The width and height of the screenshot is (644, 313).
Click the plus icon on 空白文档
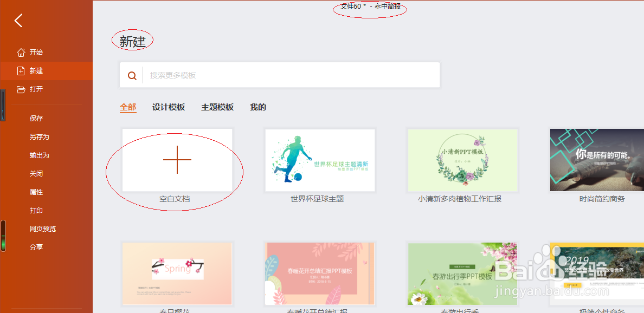pyautogui.click(x=177, y=160)
